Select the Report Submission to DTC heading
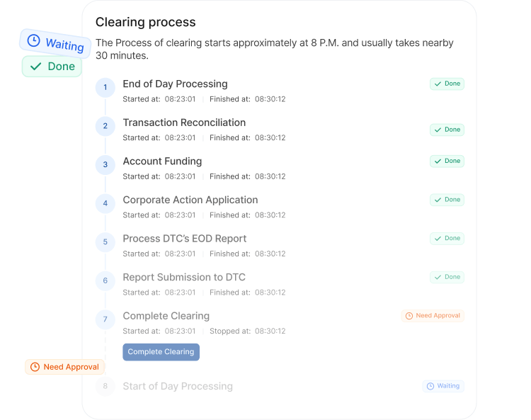Image resolution: width=531 pixels, height=420 pixels. (x=184, y=277)
